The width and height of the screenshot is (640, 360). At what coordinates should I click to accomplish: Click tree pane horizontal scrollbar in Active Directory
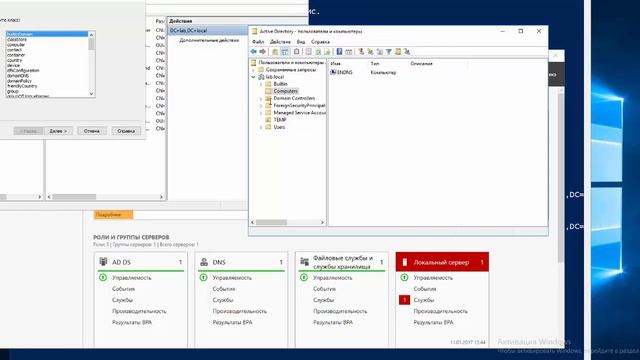288,222
